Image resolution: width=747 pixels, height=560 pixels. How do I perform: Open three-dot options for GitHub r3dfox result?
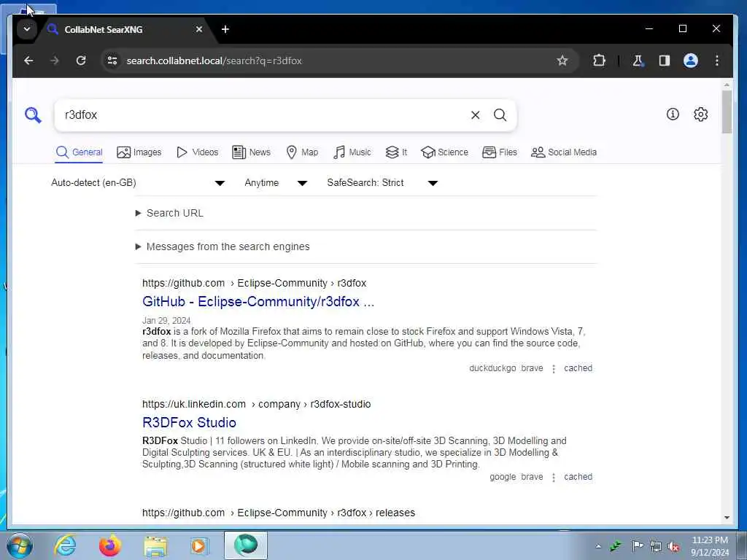pyautogui.click(x=553, y=369)
